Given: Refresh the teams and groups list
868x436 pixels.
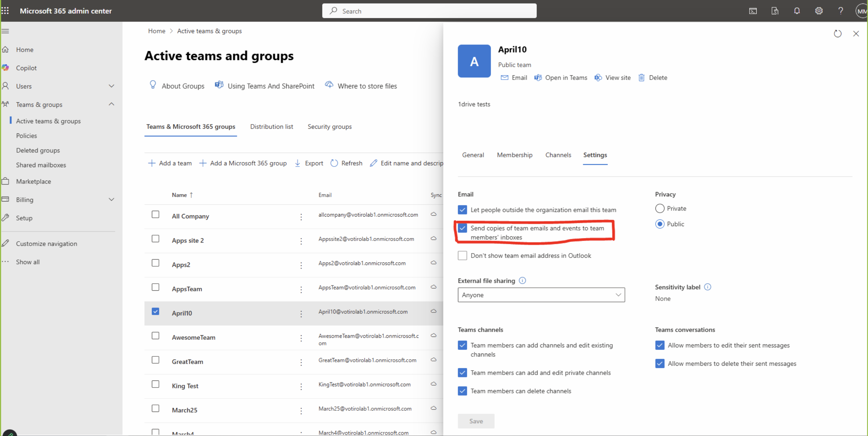Looking at the screenshot, I should point(346,163).
